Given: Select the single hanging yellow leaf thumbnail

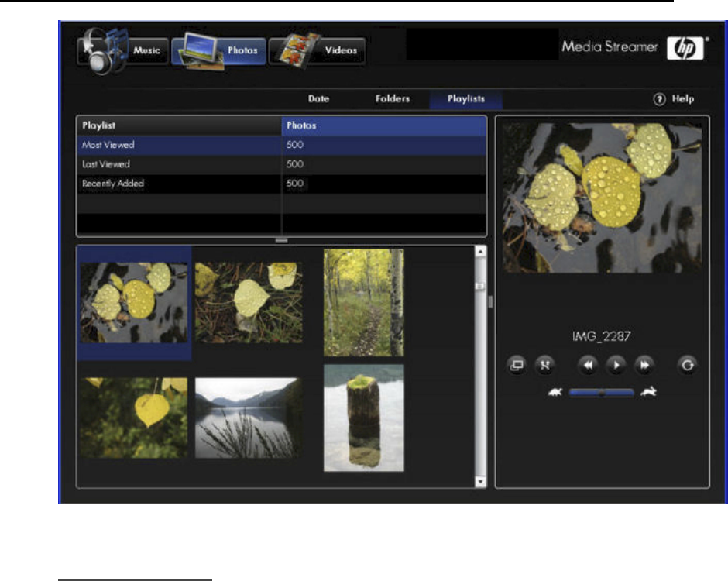Looking at the screenshot, I should pos(134,418).
